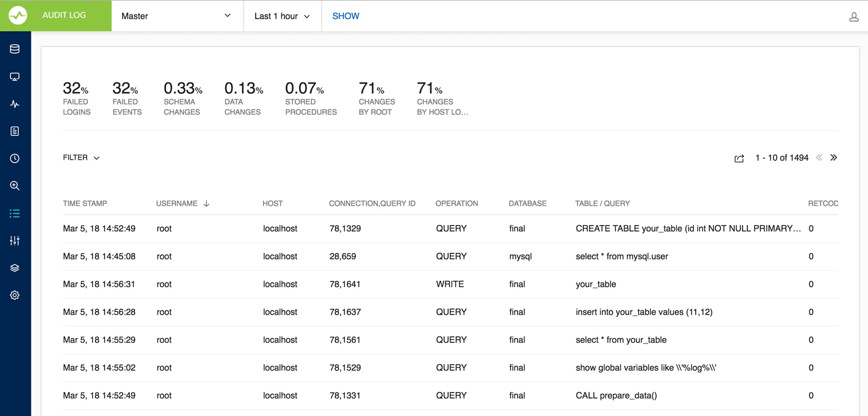This screenshot has height=416, width=868.
Task: Click the AUDIT LOG logo tab
Action: [x=56, y=15]
